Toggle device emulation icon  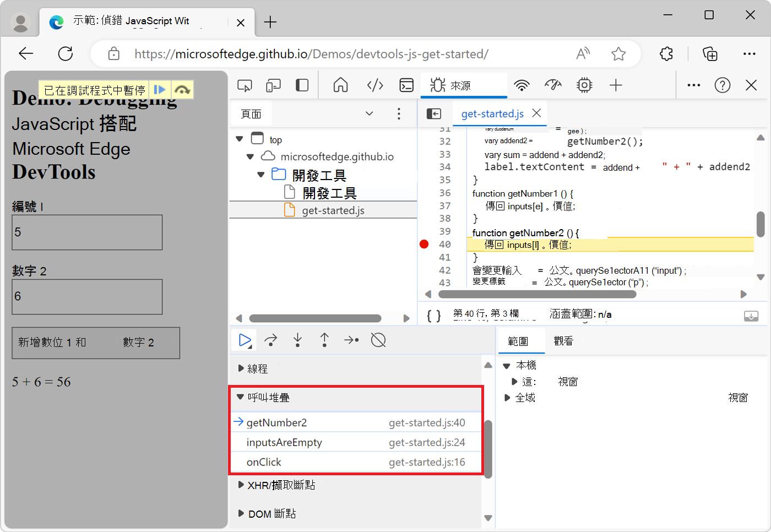click(x=273, y=85)
